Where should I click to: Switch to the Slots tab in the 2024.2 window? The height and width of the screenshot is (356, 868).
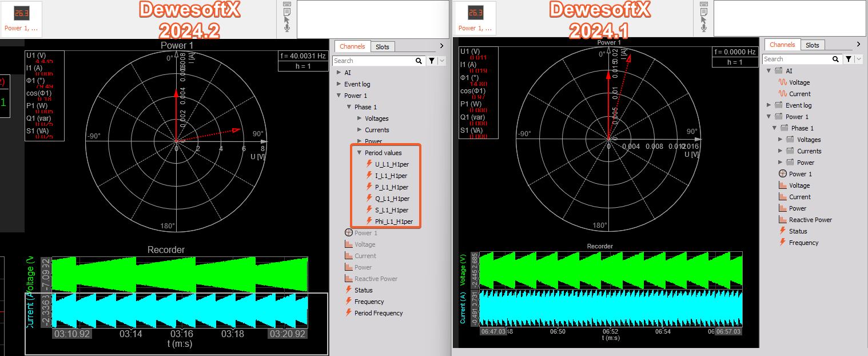tap(383, 47)
